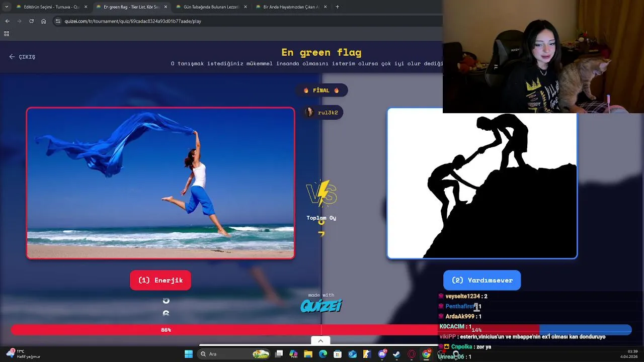Image resolution: width=644 pixels, height=362 pixels.
Task: Open Outlook from taskbar
Action: point(352,354)
